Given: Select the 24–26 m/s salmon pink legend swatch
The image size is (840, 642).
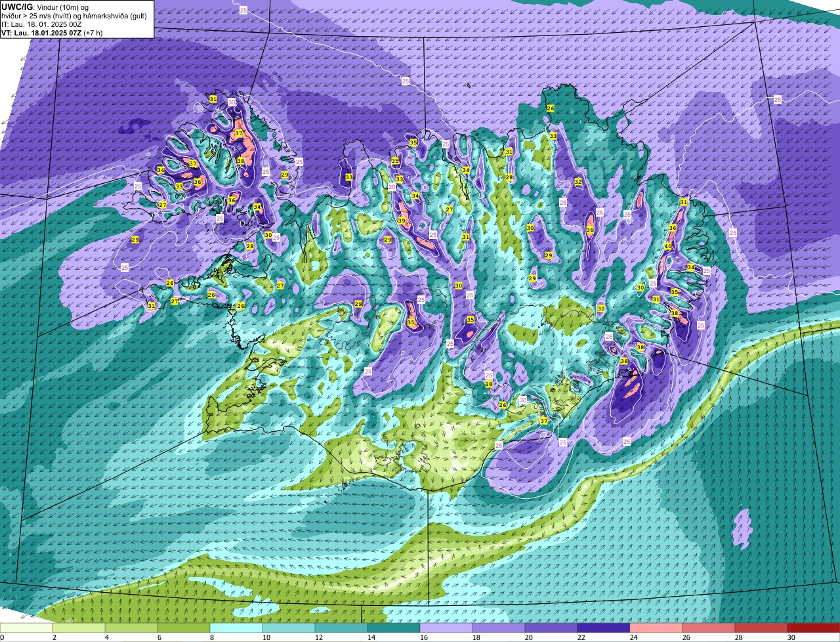Looking at the screenshot, I should (656, 628).
